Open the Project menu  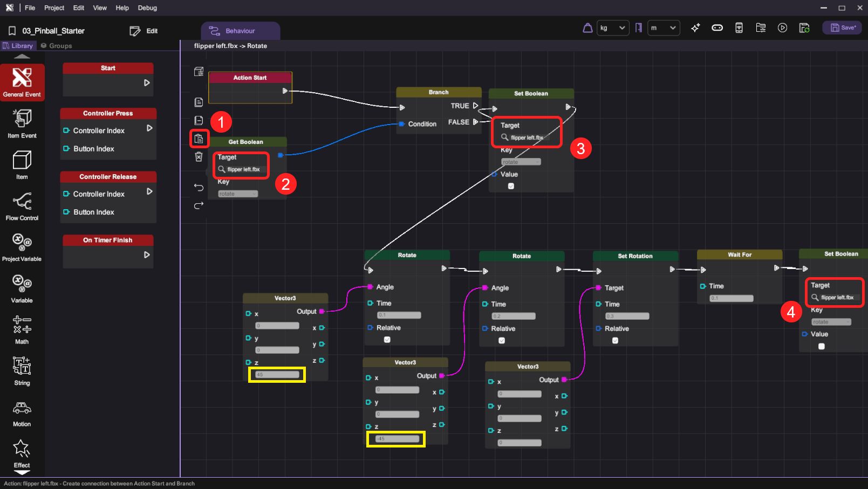(x=54, y=8)
